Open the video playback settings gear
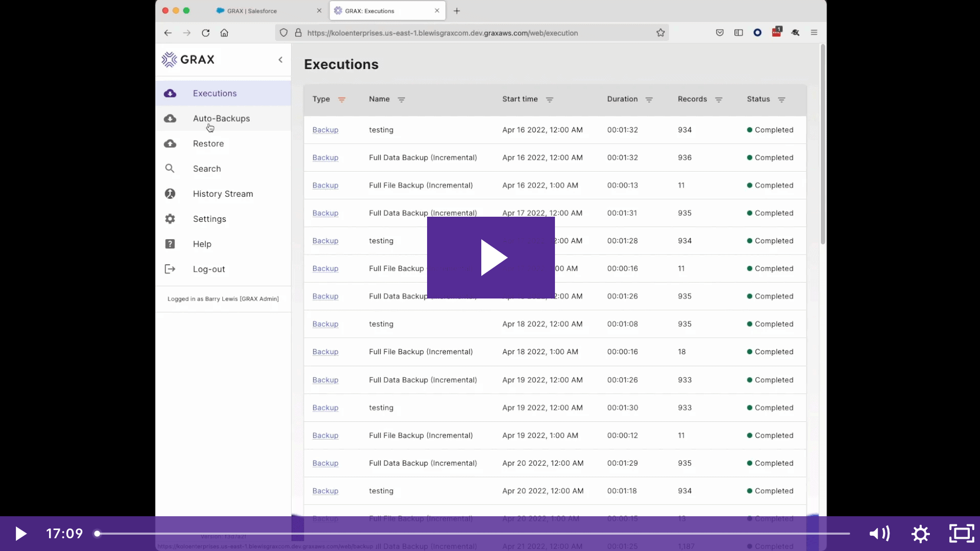 coord(920,534)
